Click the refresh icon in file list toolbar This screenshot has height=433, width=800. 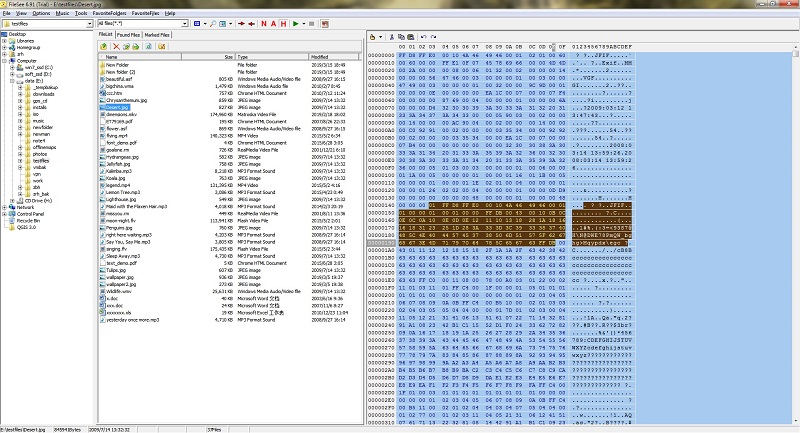148,46
